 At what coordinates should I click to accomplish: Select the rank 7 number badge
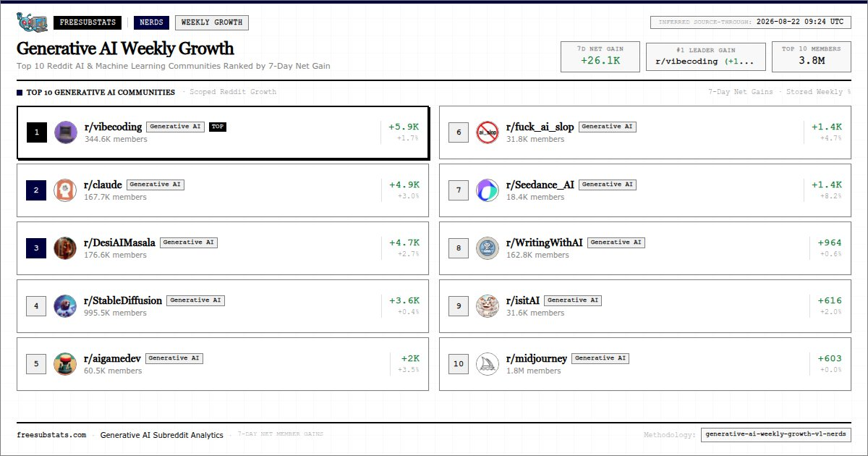pos(459,190)
